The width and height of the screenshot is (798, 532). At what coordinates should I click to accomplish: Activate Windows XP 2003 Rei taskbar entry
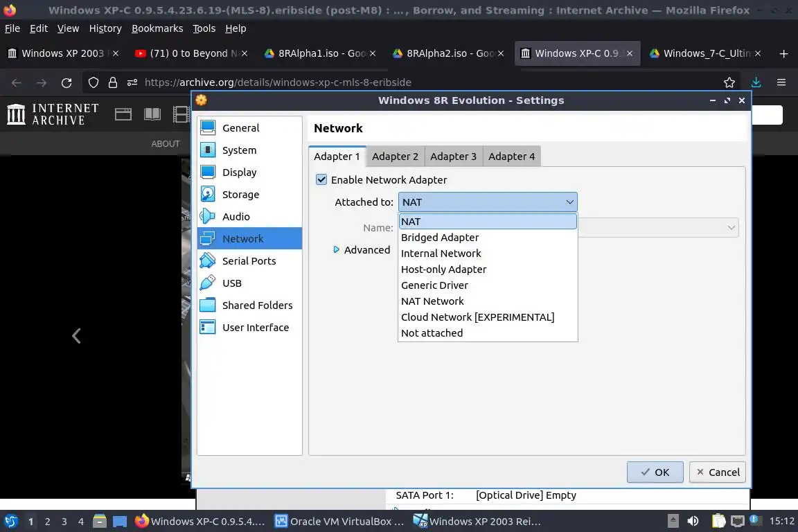point(477,522)
